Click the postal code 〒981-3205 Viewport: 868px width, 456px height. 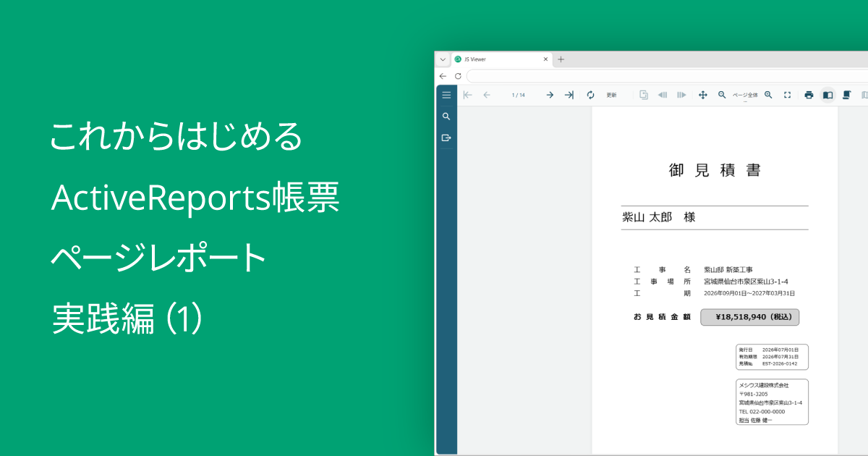point(754,394)
